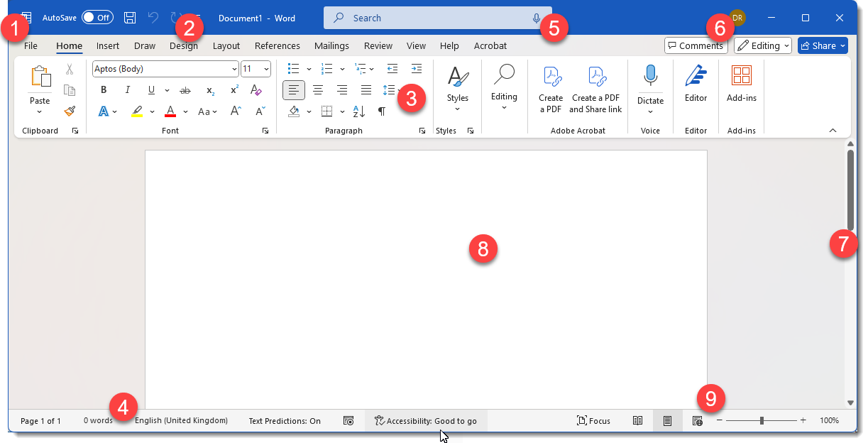This screenshot has width=868, height=443.
Task: Apply Bold formatting
Action: pos(104,90)
